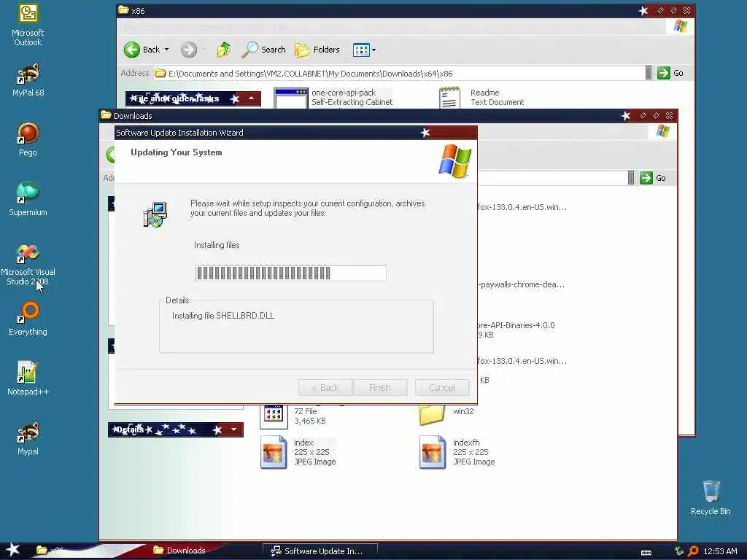Click the x86 window address field
This screenshot has width=747, height=560.
(399, 74)
